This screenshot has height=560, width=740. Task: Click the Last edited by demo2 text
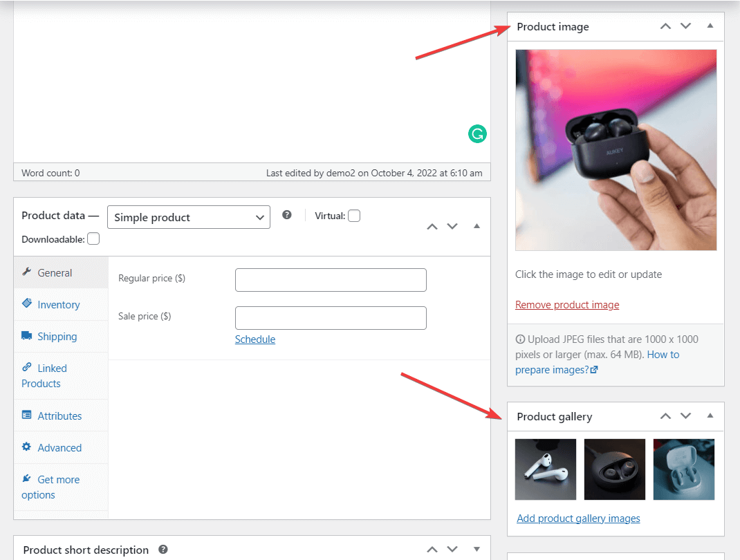click(374, 173)
